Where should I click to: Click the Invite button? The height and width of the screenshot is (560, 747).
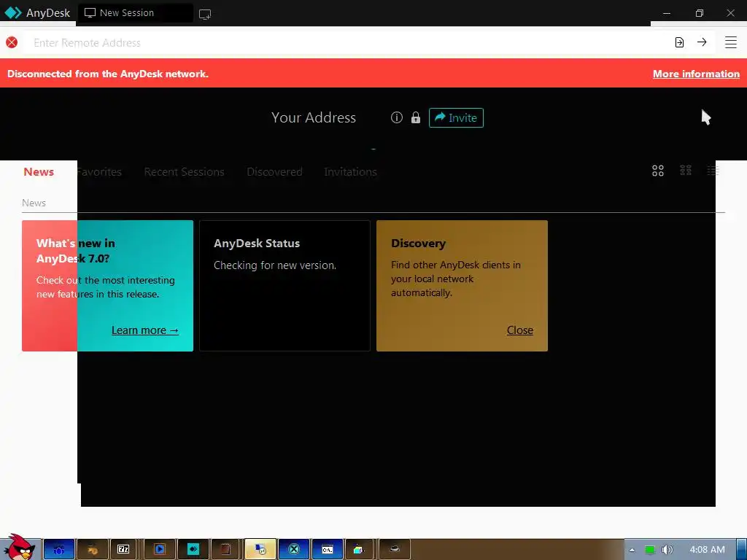coord(456,117)
